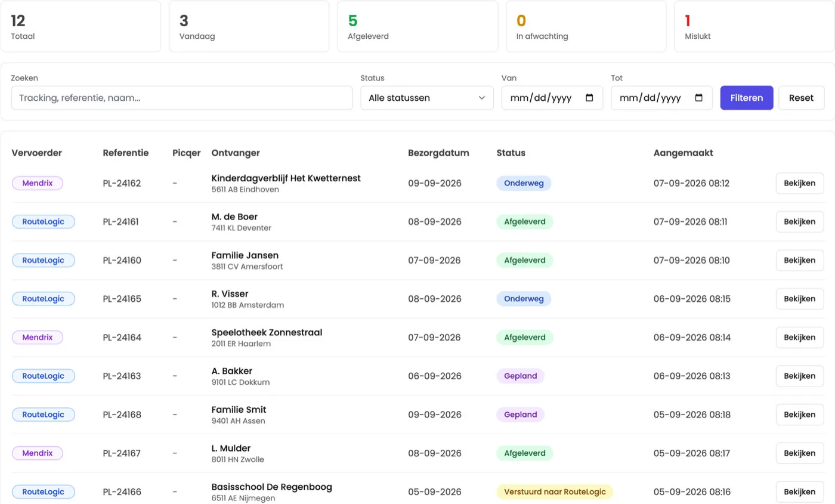Screen dimensions: 835x504
Task: Open the Tot date calendar picker icon
Action: tap(699, 98)
